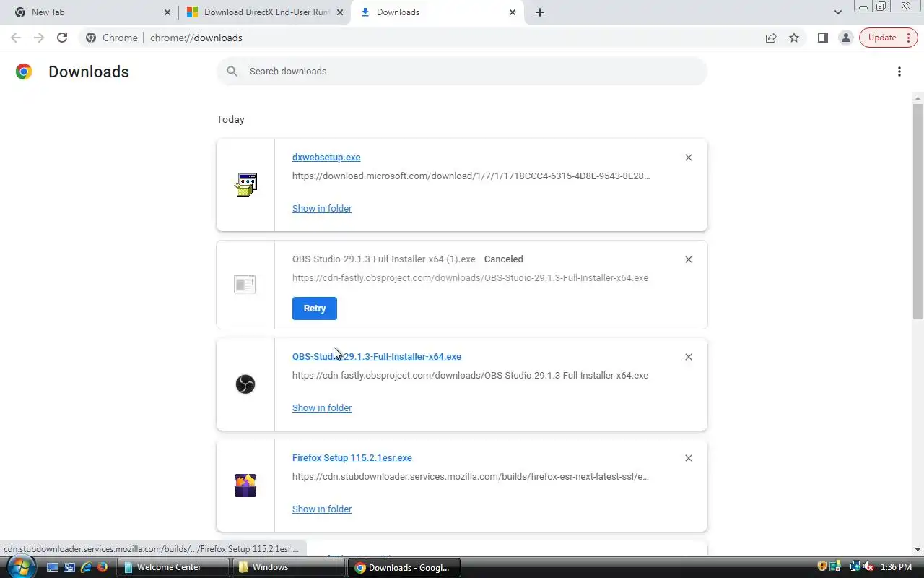This screenshot has height=578, width=924.
Task: Open the Firefox Setup 115.2.1esr.exe link
Action: click(352, 457)
